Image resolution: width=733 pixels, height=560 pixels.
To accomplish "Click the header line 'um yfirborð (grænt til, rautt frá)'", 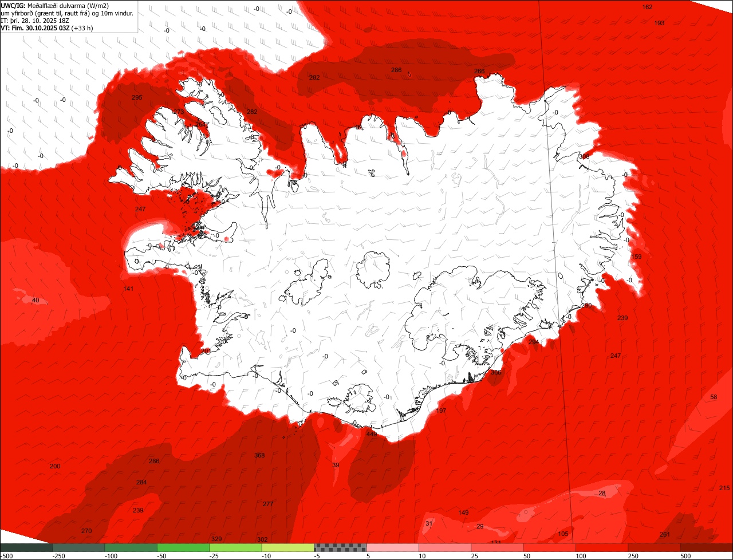I will click(46, 13).
